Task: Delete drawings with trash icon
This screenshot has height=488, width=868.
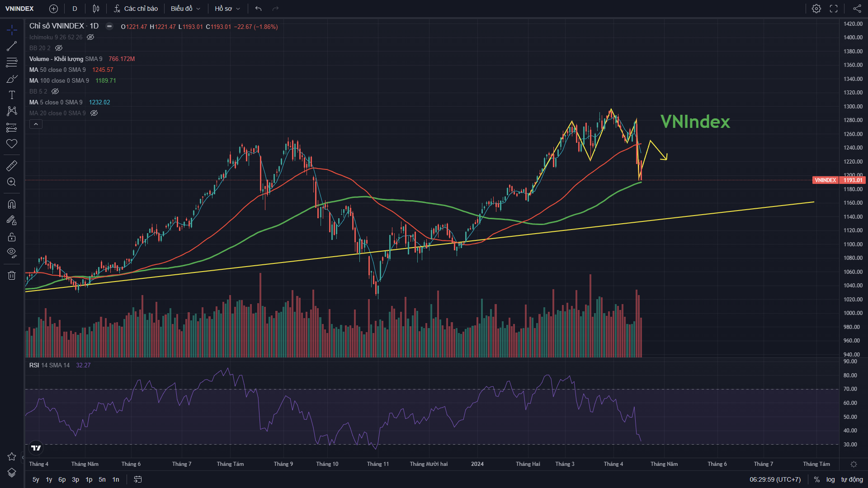Action: tap(12, 275)
